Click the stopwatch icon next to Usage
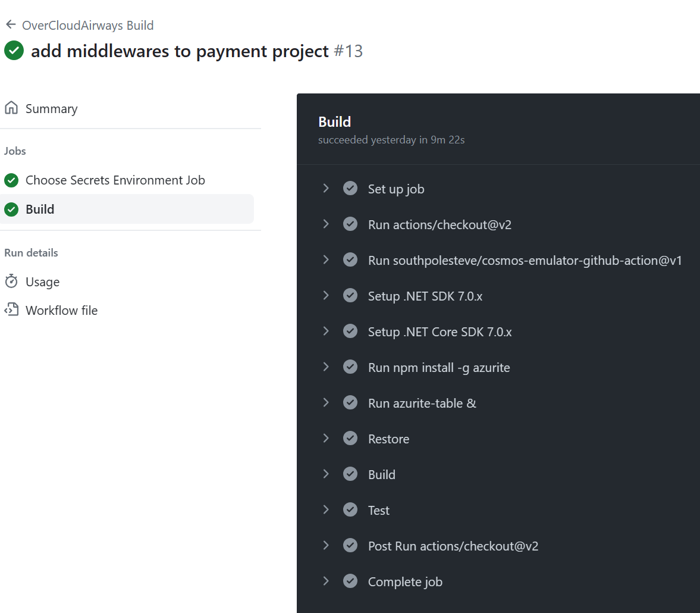Image resolution: width=700 pixels, height=613 pixels. pos(11,281)
